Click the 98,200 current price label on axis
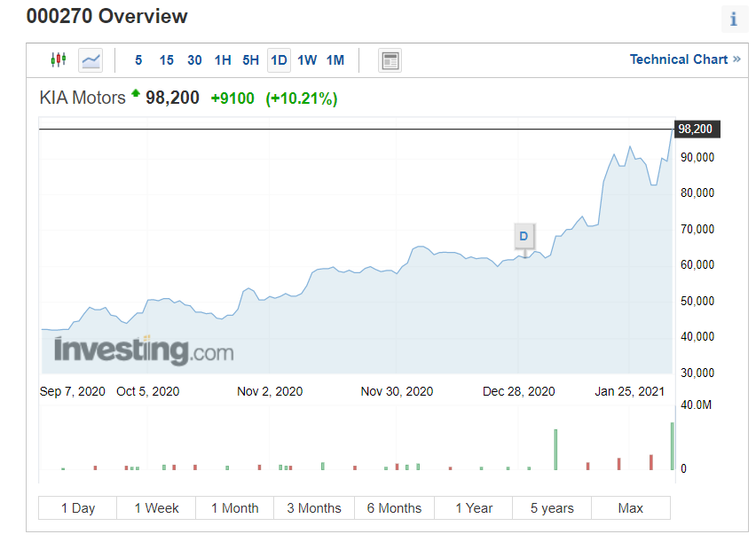 [x=697, y=130]
